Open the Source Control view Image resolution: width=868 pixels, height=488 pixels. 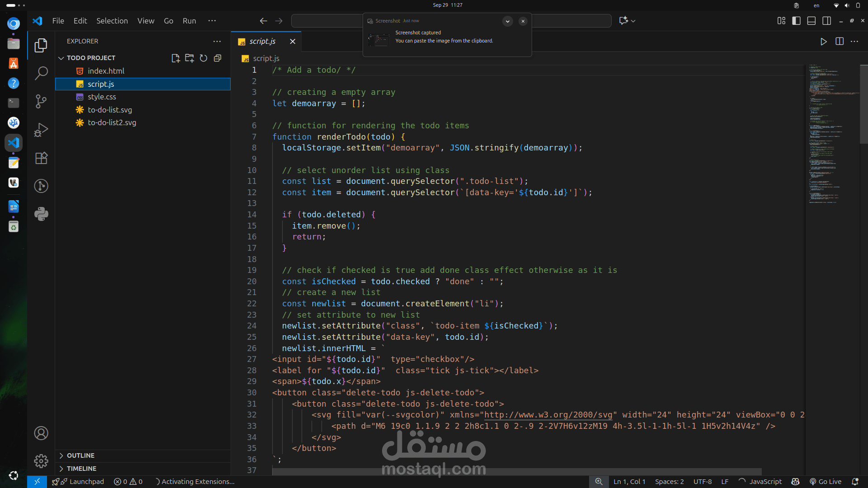point(41,101)
